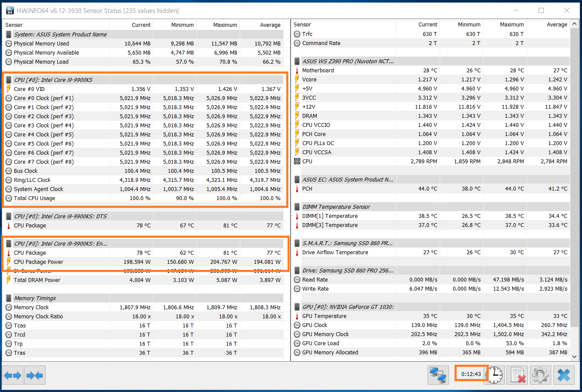This screenshot has height=392, width=582.
Task: Select the Bus Clock row
Action: [x=143, y=171]
